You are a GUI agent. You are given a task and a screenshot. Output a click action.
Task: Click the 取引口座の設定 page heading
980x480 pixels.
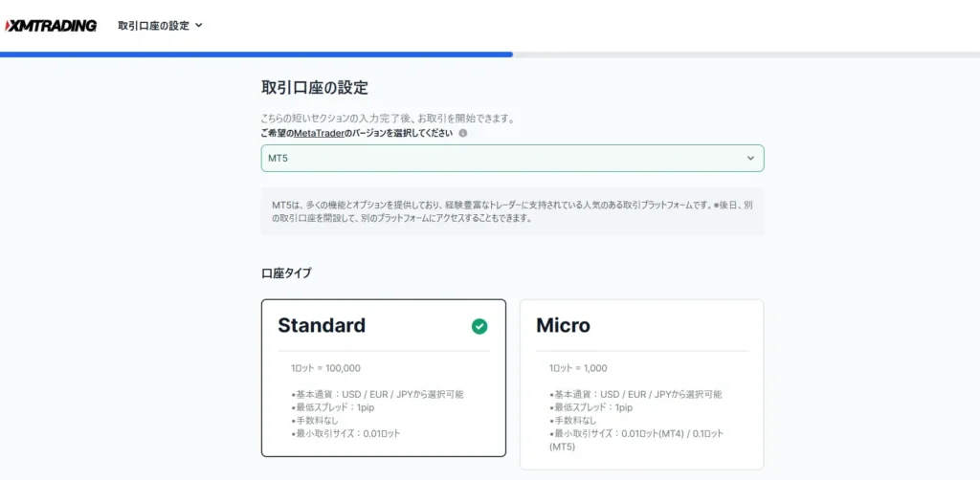[314, 88]
